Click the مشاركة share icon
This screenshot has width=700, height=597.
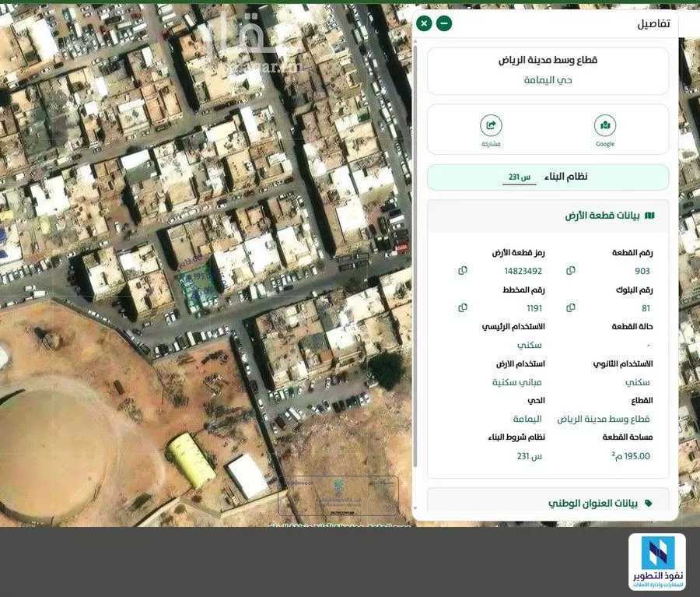coord(491,123)
